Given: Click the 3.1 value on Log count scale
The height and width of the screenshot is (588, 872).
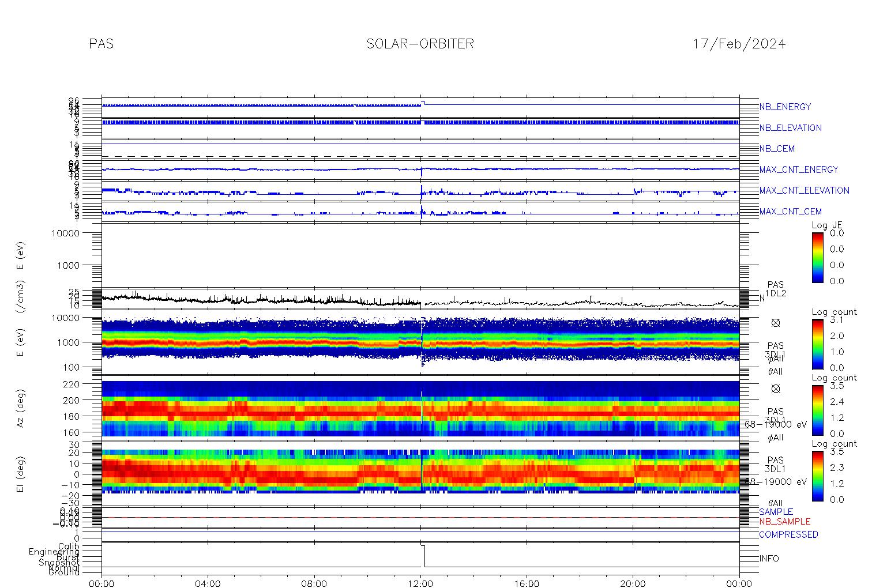Looking at the screenshot, I should click(836, 320).
